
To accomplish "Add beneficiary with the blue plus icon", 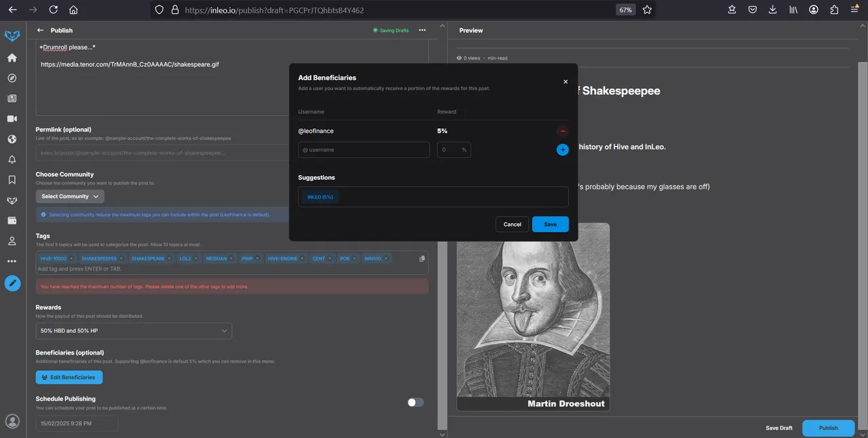I will [x=562, y=150].
